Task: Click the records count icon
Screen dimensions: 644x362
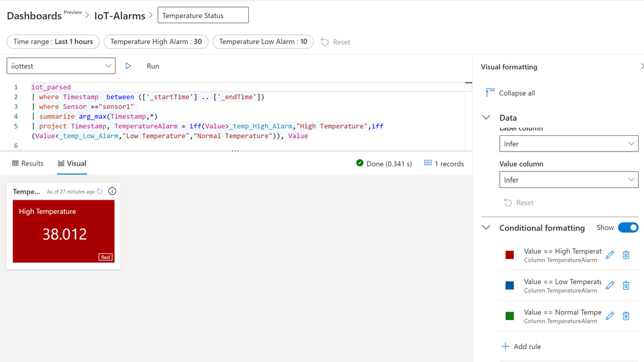Action: [427, 163]
